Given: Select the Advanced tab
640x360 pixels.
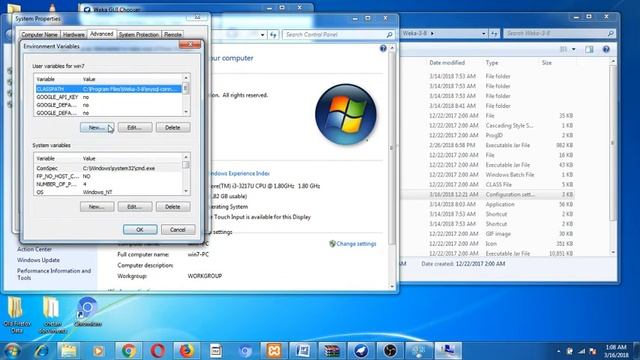Looking at the screenshot, I should [x=101, y=34].
